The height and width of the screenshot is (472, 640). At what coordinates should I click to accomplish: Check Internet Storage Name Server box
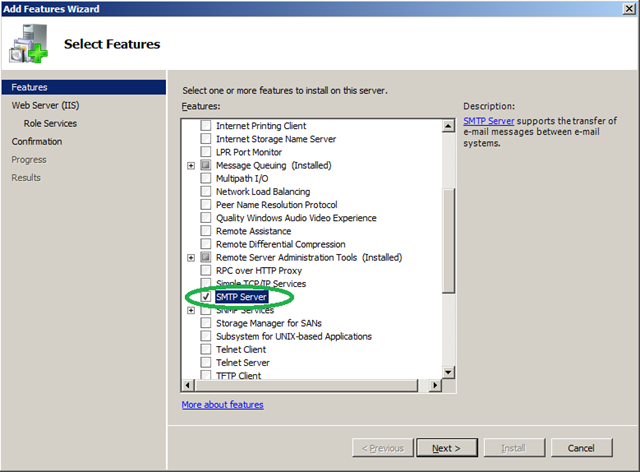[x=206, y=138]
